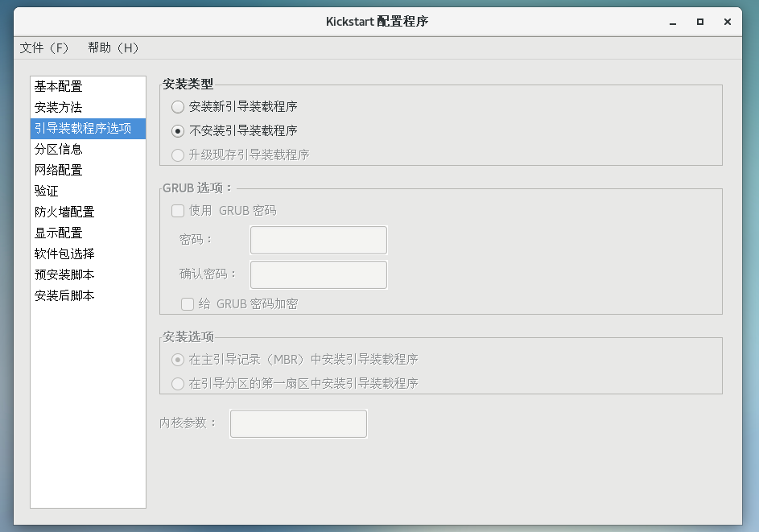Click the 内核参数 input field
759x532 pixels.
(x=298, y=423)
